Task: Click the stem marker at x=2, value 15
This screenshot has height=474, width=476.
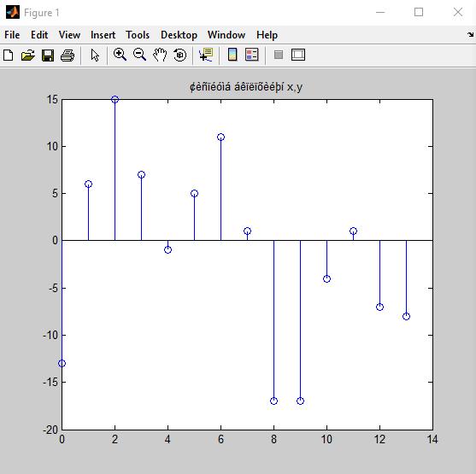Action: (115, 99)
